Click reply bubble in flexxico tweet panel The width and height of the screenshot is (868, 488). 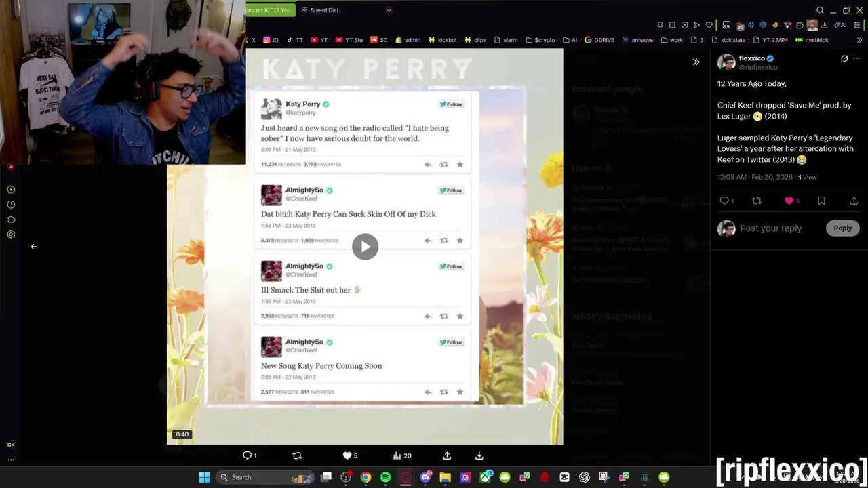[x=726, y=201]
